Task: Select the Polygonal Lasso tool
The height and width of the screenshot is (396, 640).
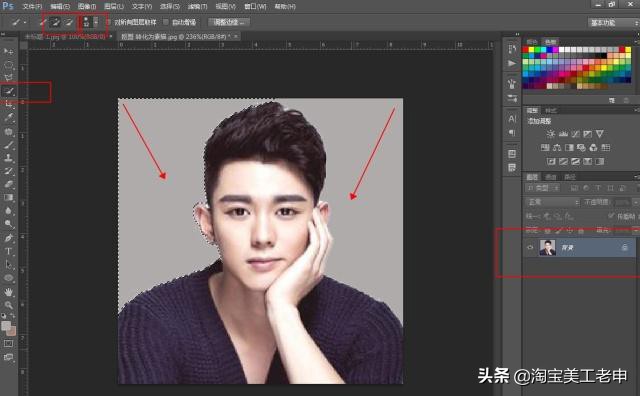Action: coord(8,78)
